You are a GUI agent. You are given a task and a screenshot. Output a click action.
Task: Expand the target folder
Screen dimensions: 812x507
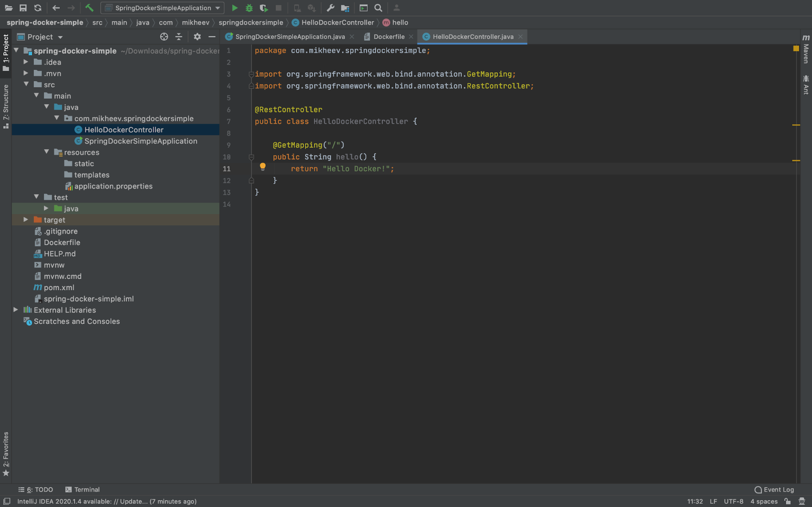point(26,220)
